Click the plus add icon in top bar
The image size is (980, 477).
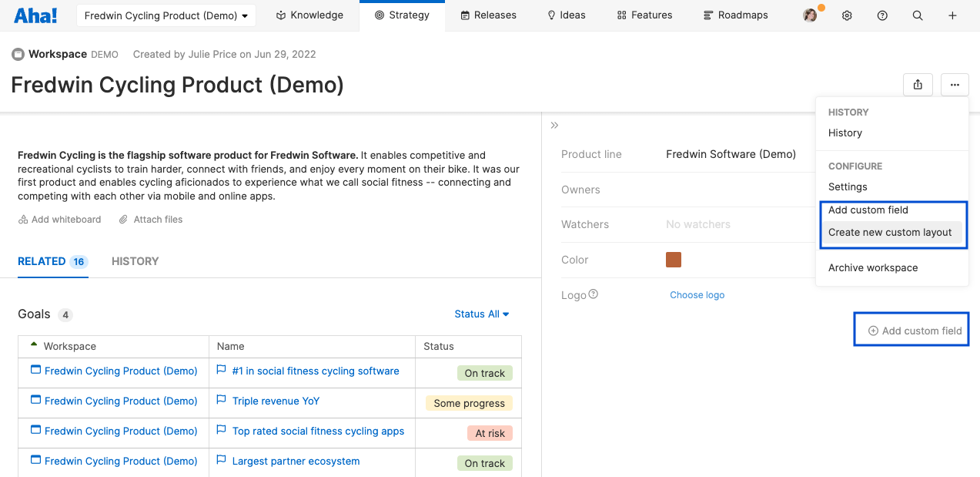(x=952, y=15)
